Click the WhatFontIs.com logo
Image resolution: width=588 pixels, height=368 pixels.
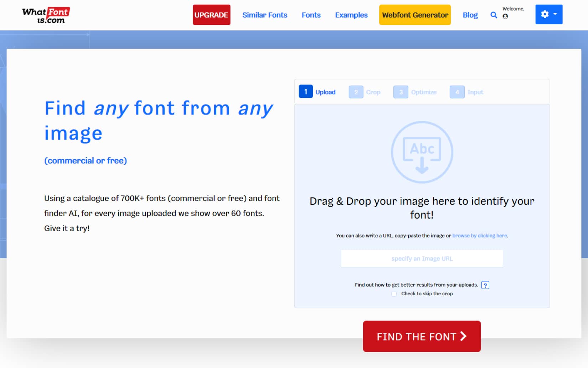(46, 15)
